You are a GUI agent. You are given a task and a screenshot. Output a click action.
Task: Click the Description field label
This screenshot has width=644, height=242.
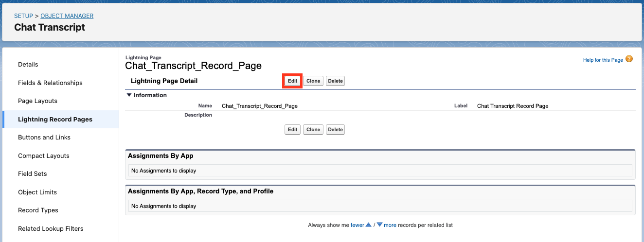click(198, 115)
